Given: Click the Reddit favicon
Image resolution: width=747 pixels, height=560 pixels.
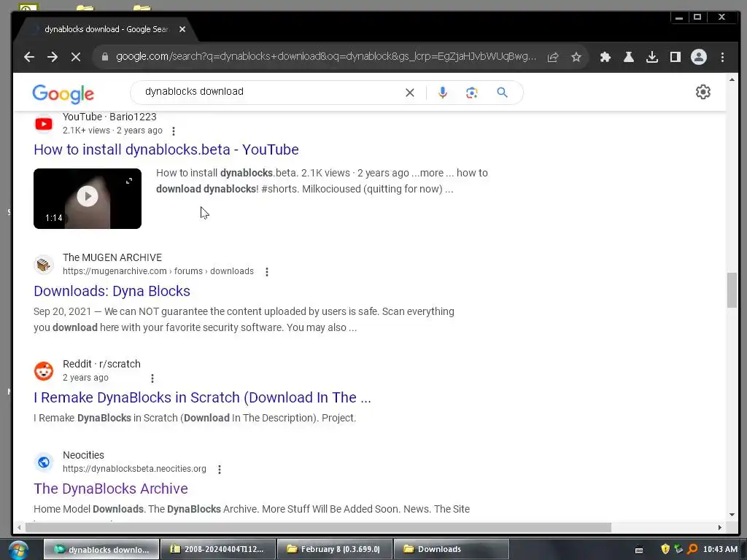Looking at the screenshot, I should (x=44, y=371).
